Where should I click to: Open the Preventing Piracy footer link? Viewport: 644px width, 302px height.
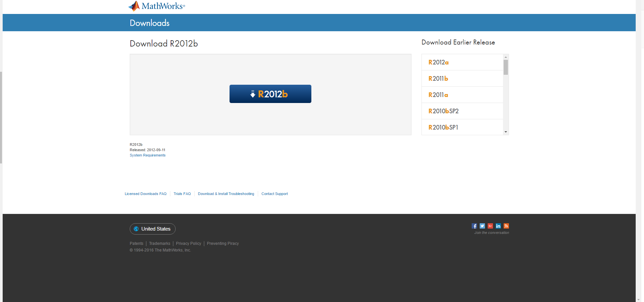(x=223, y=244)
